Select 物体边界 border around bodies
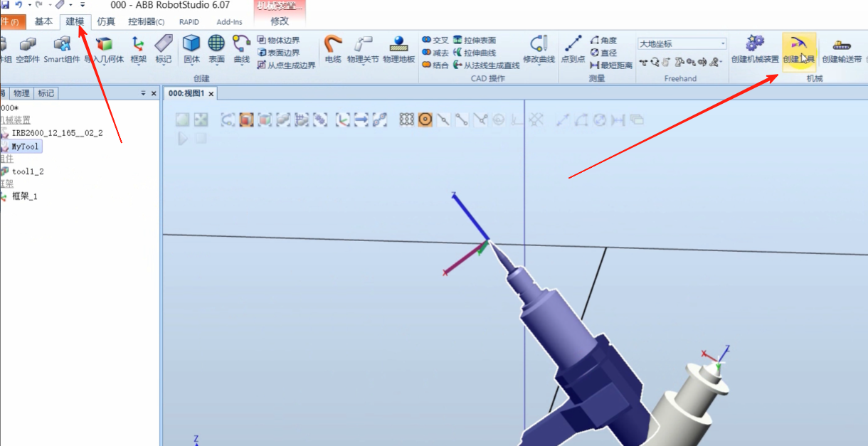Viewport: 868px width, 446px height. pos(278,41)
